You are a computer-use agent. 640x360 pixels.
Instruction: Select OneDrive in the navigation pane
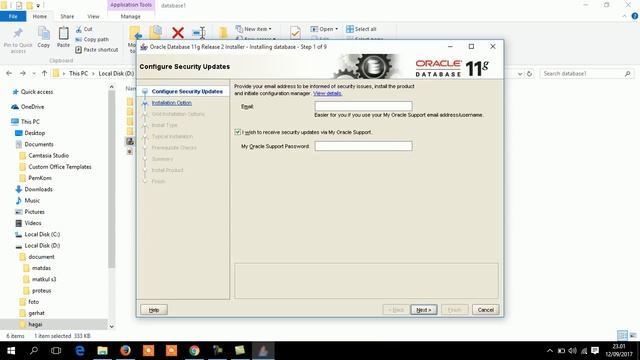pos(32,107)
